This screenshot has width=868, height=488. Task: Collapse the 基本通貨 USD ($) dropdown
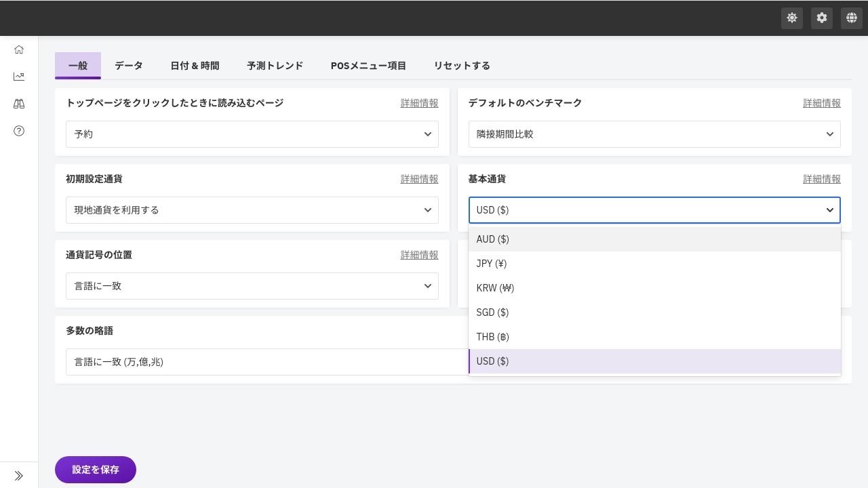(x=654, y=210)
